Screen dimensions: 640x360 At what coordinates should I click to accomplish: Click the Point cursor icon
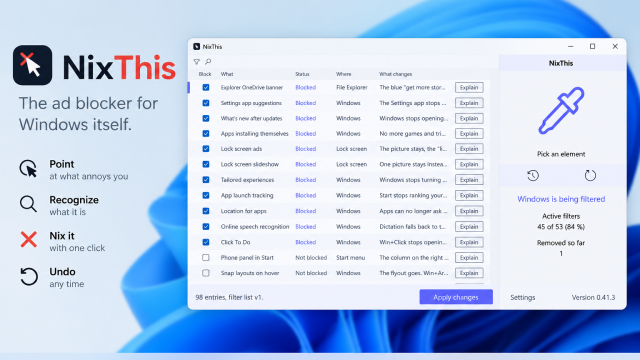pyautogui.click(x=28, y=169)
